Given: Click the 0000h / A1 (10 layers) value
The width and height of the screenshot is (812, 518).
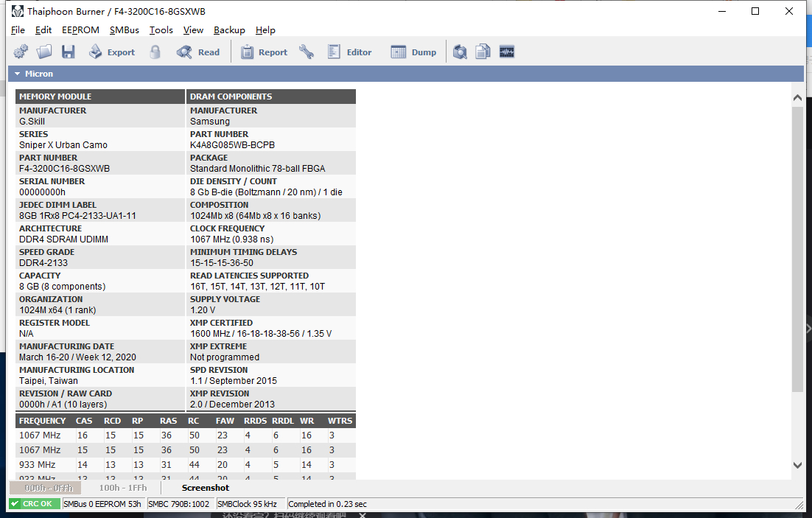Looking at the screenshot, I should point(63,404).
